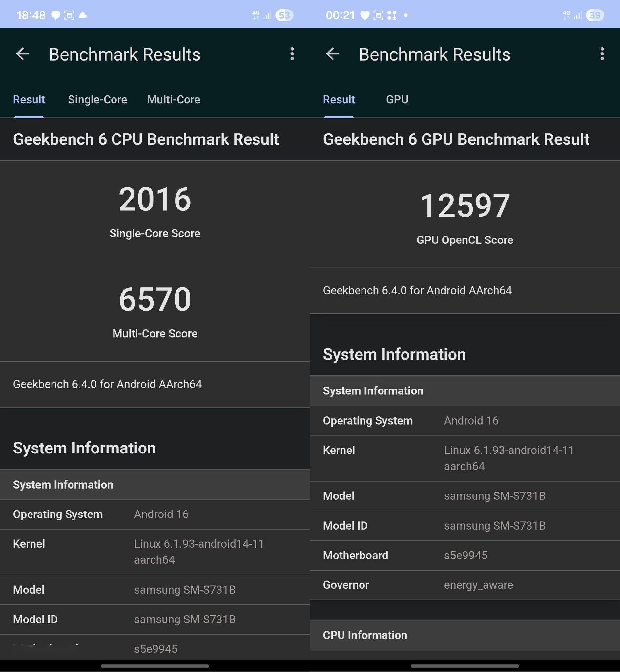
Task: Tap cloud notification icon in left status bar
Action: 83,15
